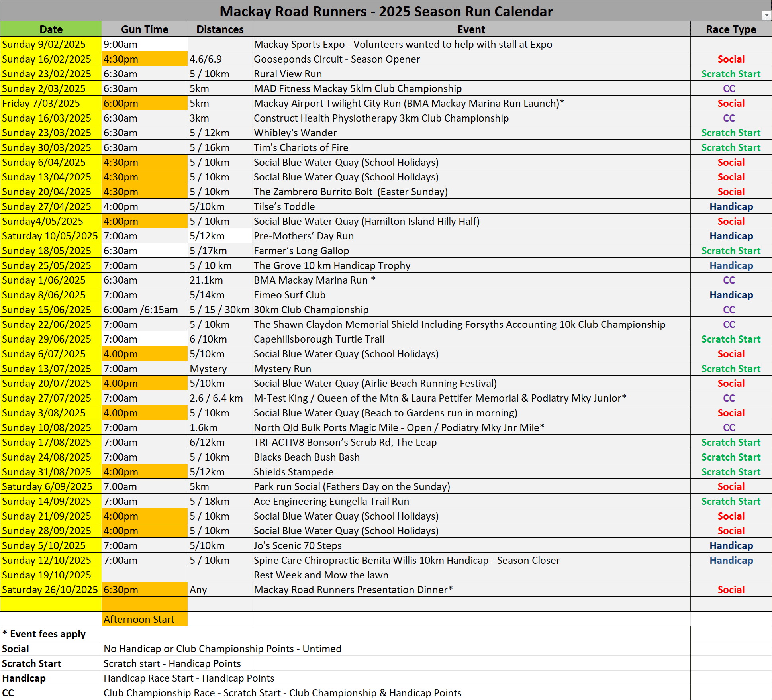This screenshot has width=772, height=700.
Task: Select the Capehillsborough Turtle Trail cell
Action: (471, 339)
